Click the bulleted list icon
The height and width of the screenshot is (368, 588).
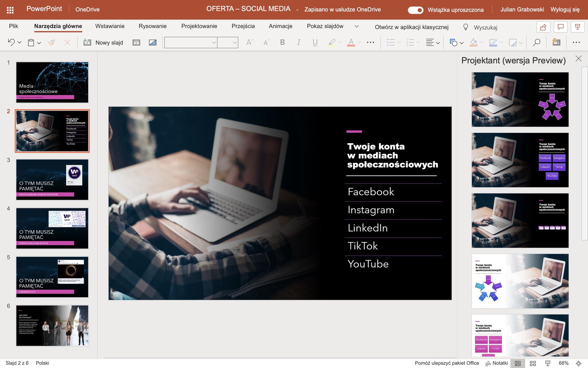click(391, 42)
